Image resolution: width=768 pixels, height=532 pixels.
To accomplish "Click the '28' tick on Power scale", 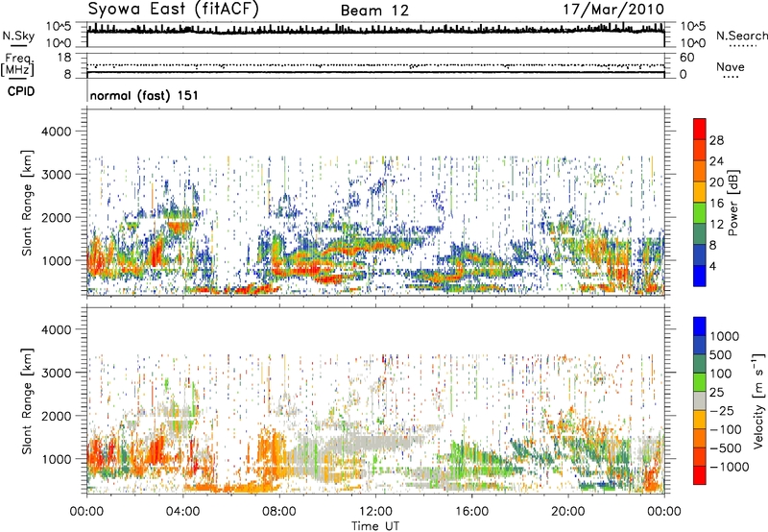I will point(716,140).
